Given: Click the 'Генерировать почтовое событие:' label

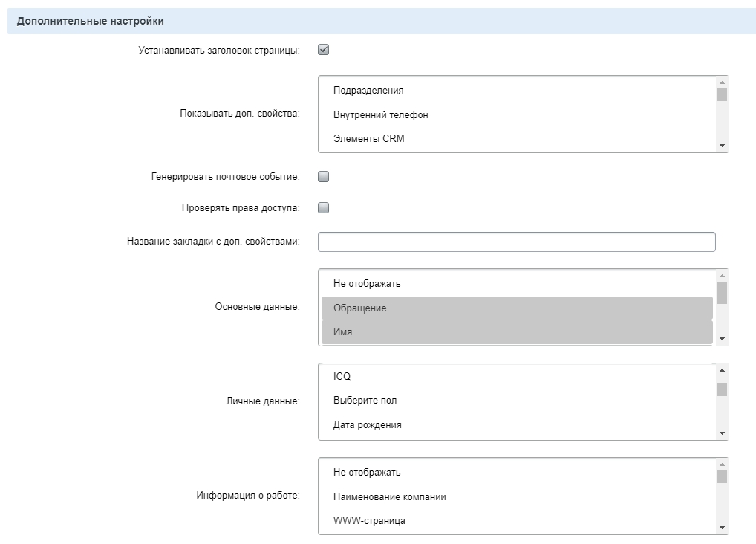Looking at the screenshot, I should pyautogui.click(x=225, y=177).
